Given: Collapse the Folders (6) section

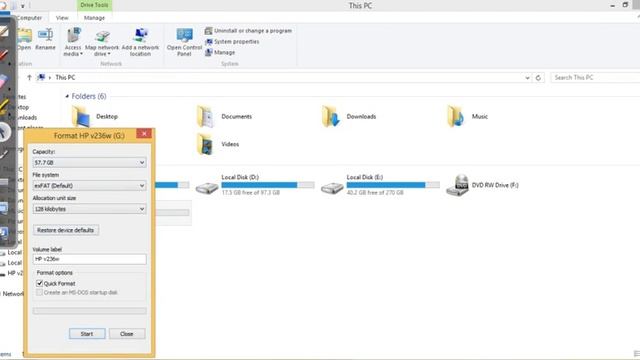Looking at the screenshot, I should [x=67, y=96].
